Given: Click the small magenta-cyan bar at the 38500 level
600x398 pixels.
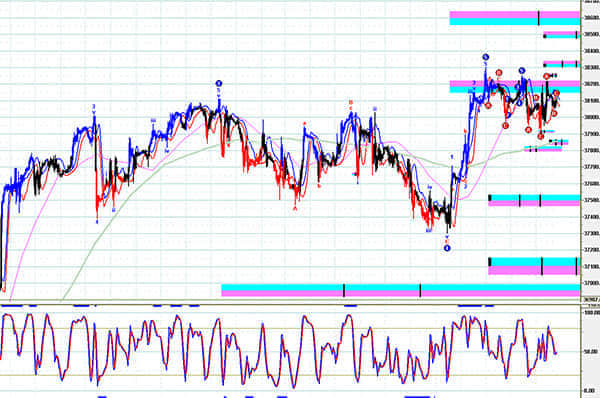Looking at the screenshot, I should coord(561,35).
